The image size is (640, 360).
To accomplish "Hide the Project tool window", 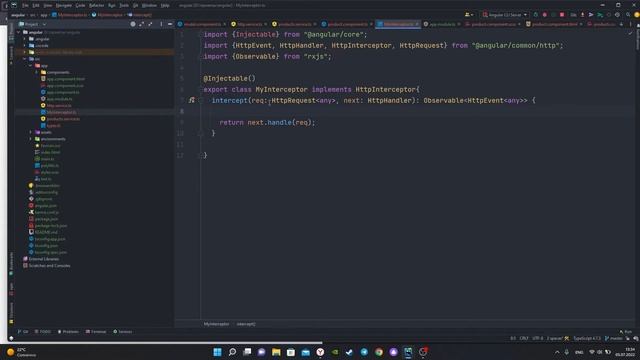I will [170, 24].
